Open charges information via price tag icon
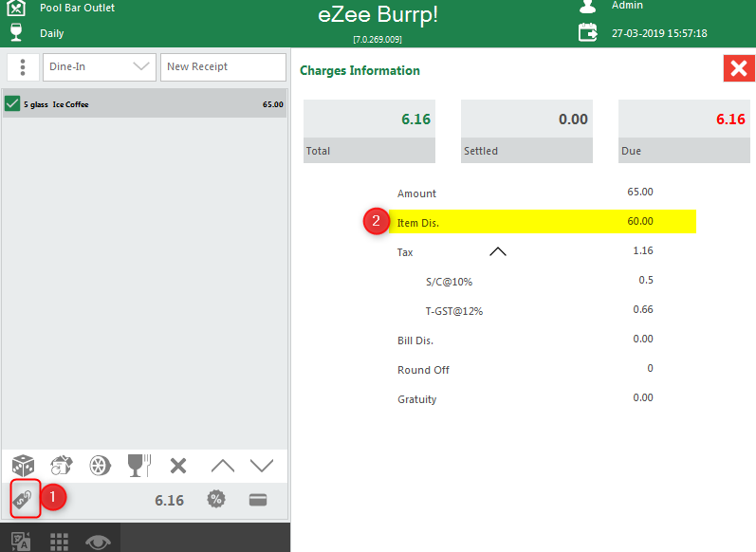Screen dimensions: 756x552 click(x=23, y=500)
